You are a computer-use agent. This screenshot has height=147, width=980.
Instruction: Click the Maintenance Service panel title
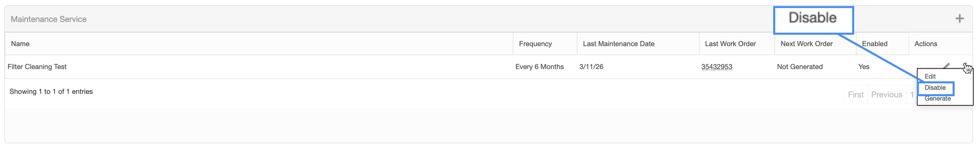pyautogui.click(x=48, y=19)
